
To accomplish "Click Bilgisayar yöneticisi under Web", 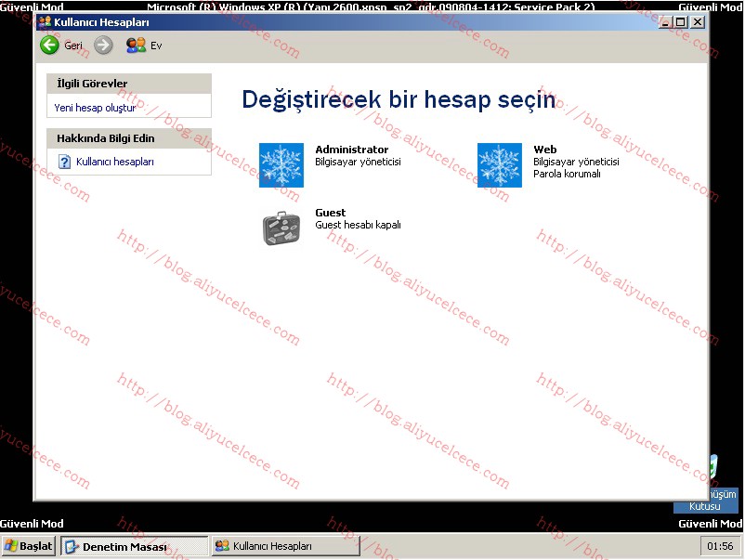I will tap(576, 162).
